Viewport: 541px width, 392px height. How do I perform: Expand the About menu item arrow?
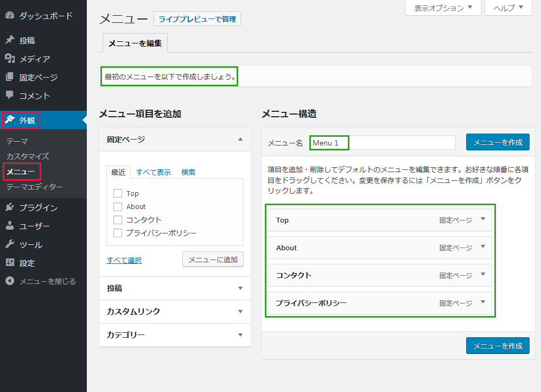coord(483,246)
